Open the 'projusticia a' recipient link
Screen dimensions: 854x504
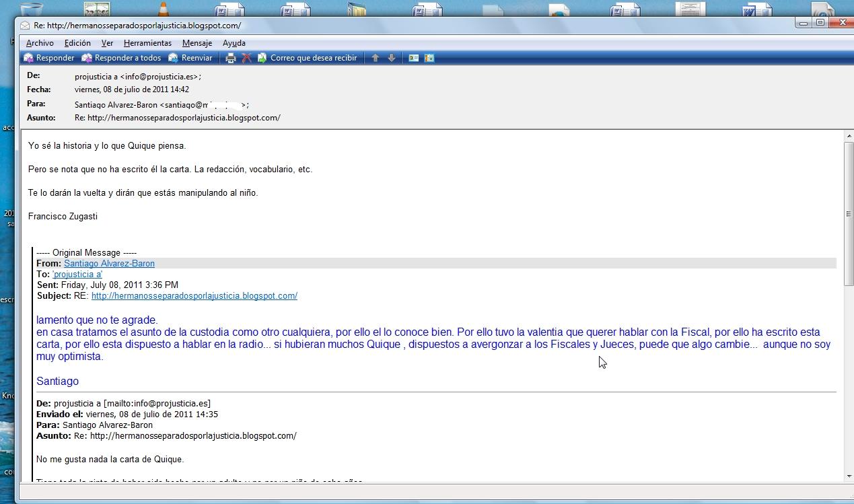pyautogui.click(x=77, y=275)
